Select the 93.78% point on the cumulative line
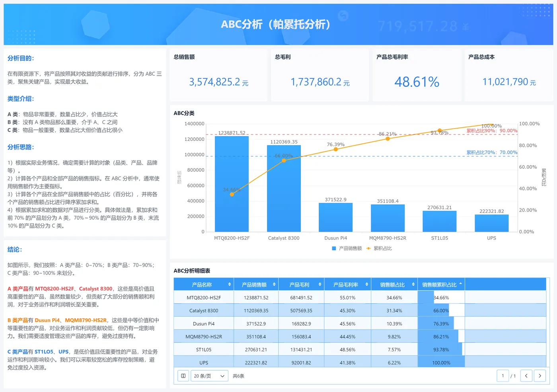 [440, 131]
